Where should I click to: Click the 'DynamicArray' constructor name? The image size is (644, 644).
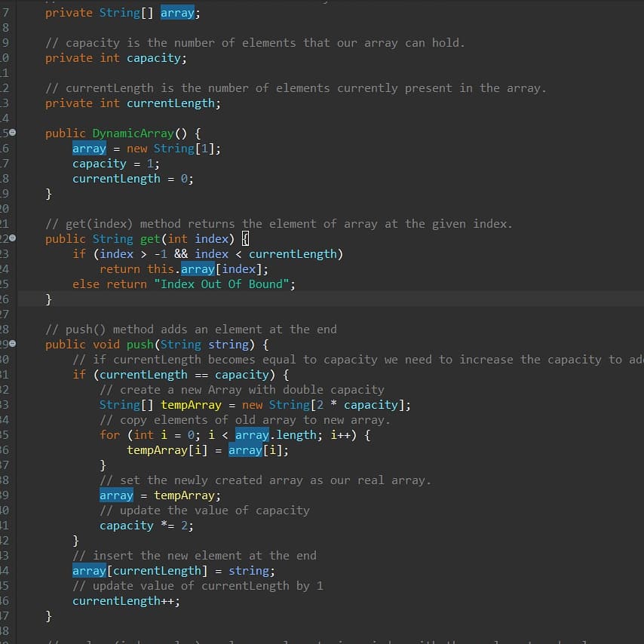(x=133, y=133)
